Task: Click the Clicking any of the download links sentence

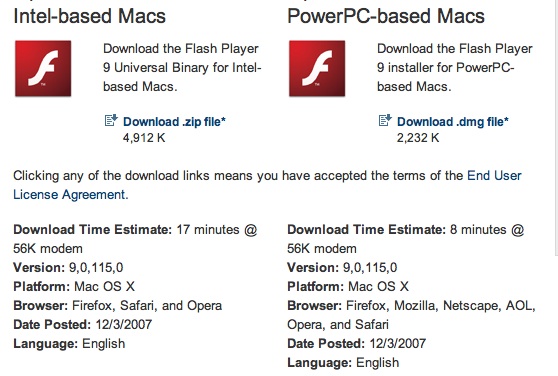Action: (267, 185)
